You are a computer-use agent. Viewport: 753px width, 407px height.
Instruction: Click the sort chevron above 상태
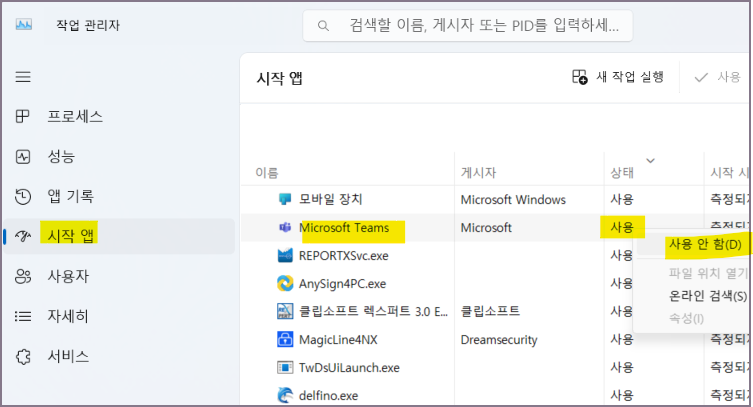[650, 161]
